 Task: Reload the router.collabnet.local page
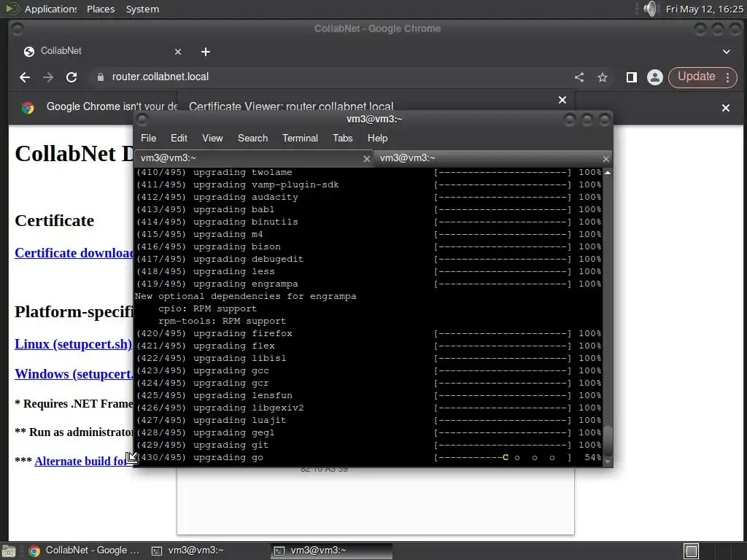point(71,77)
